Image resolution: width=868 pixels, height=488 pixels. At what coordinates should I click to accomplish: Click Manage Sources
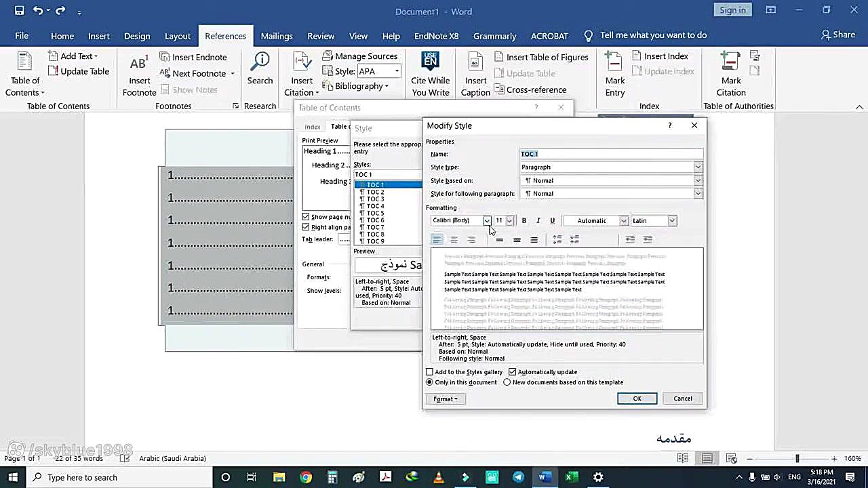359,56
